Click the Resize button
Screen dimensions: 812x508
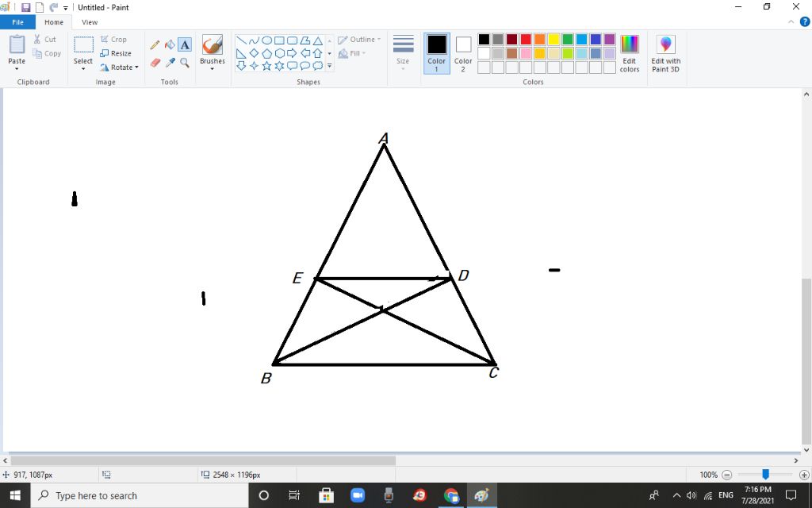coord(116,53)
